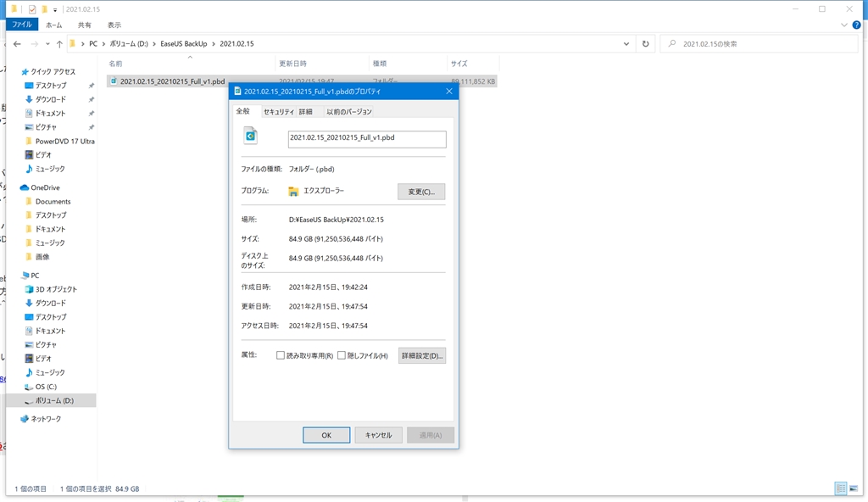
Task: Click the quick access toolbar properties icon
Action: (x=32, y=9)
